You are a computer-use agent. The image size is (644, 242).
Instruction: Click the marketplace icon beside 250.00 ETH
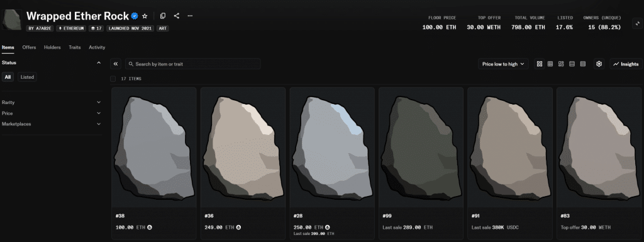click(x=328, y=227)
